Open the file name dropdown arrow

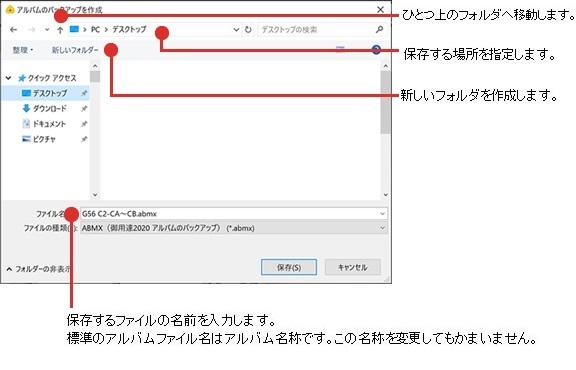(x=382, y=214)
